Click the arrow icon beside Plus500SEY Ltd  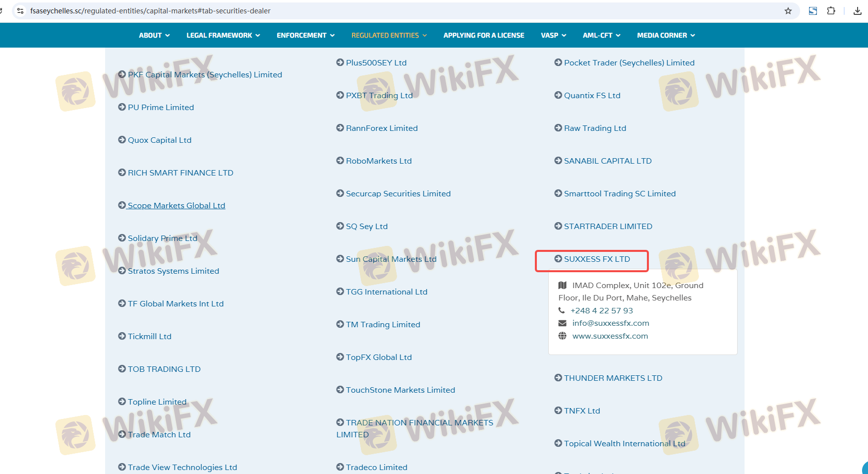coord(340,62)
